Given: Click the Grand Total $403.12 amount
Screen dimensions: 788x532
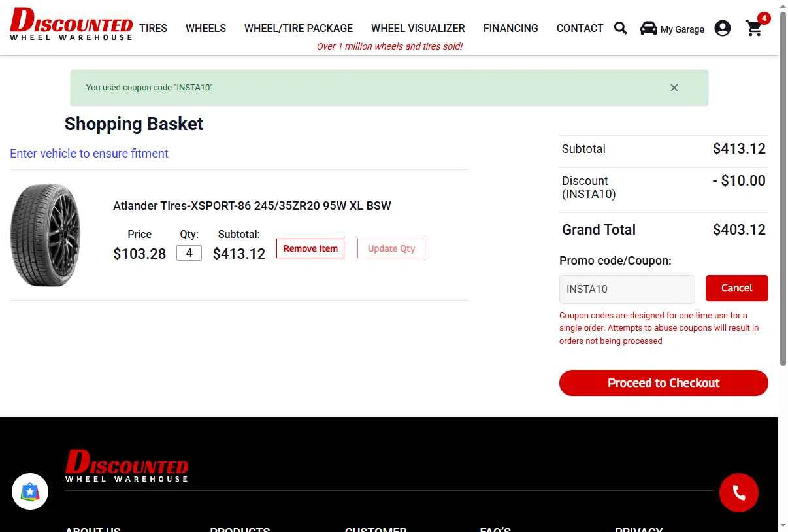Looking at the screenshot, I should (739, 230).
